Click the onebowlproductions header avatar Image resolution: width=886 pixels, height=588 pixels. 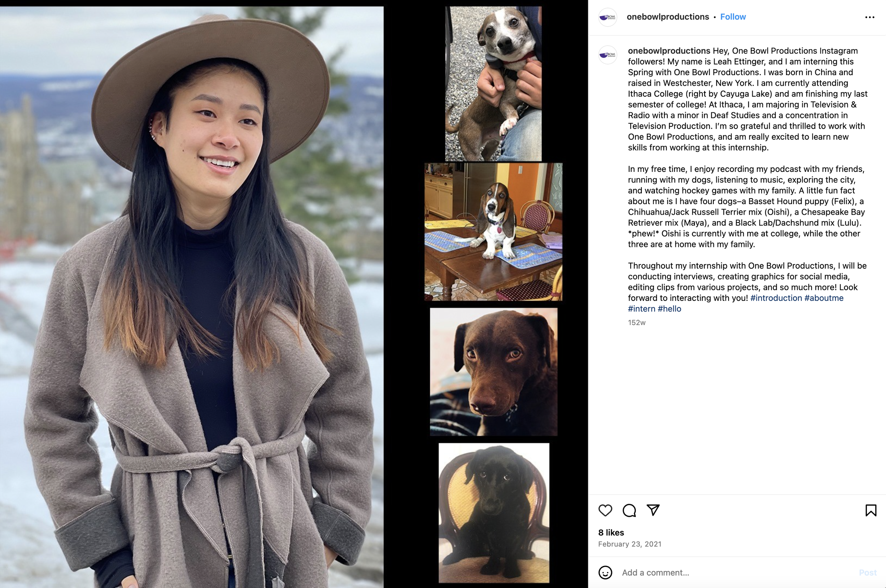(x=607, y=17)
